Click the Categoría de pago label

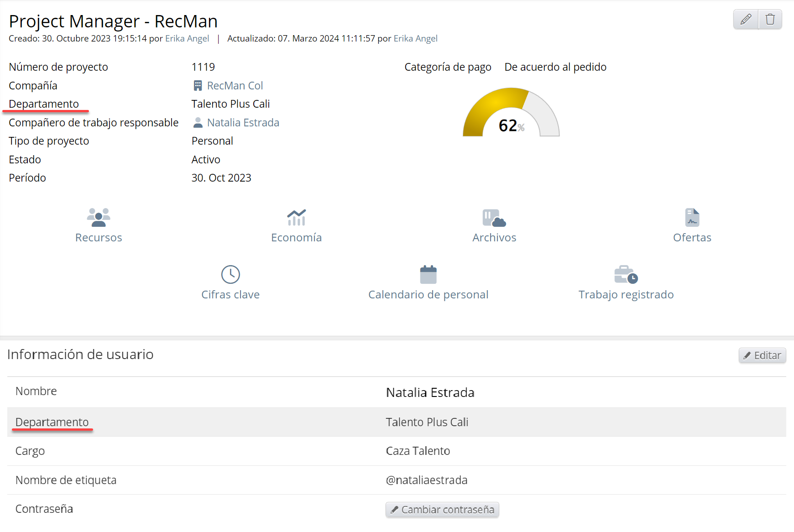448,67
